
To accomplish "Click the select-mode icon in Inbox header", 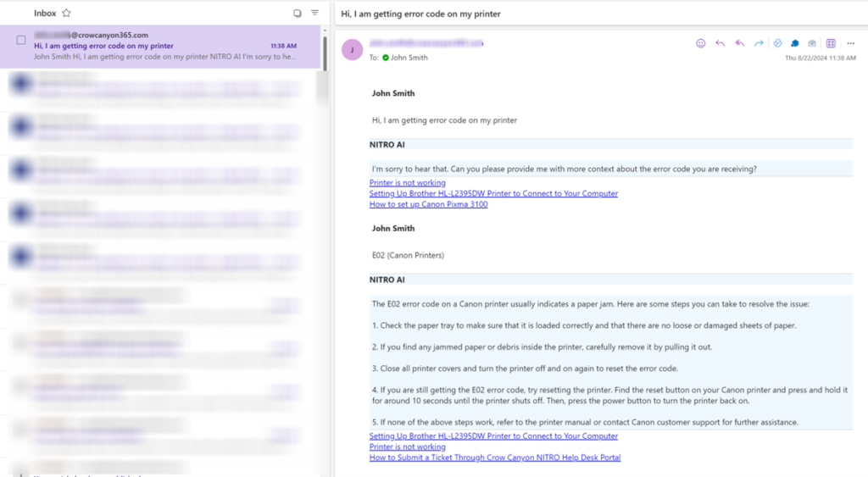I will pos(298,13).
